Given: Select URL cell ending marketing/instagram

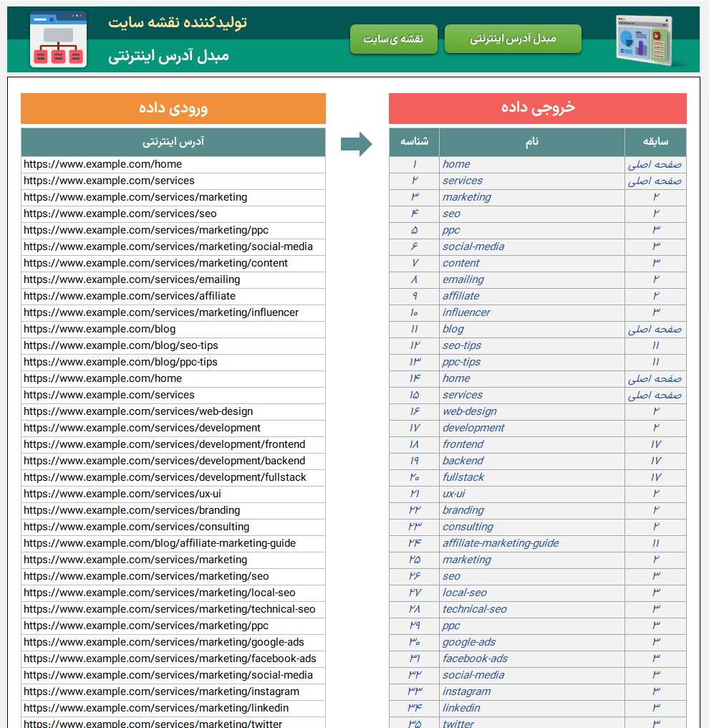Looking at the screenshot, I should pyautogui.click(x=173, y=691).
